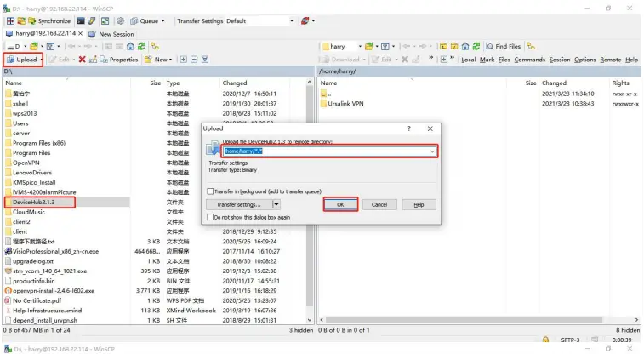Click remote directory tree icon after Find Files

(531, 47)
